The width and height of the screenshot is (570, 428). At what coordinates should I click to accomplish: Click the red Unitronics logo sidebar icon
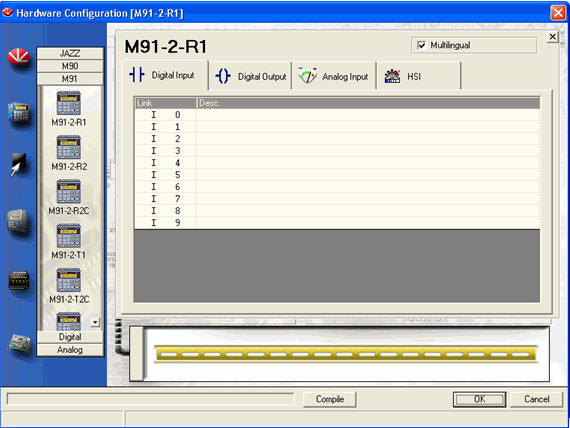19,57
